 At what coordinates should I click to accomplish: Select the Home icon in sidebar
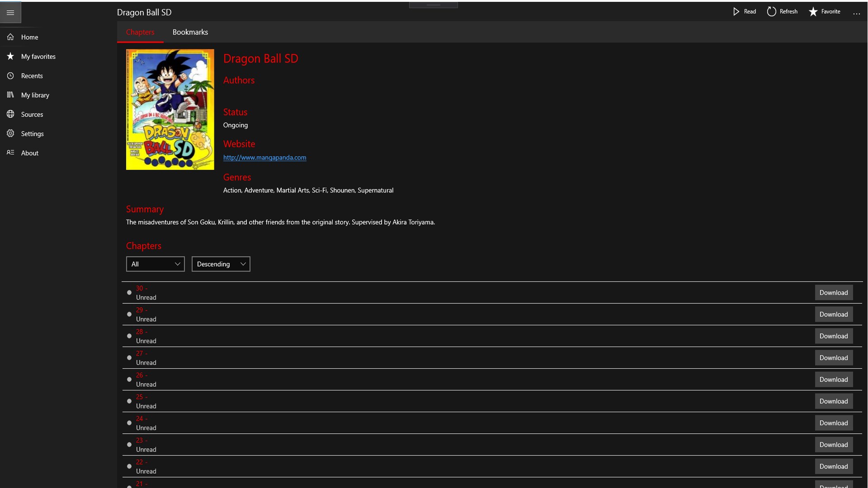click(x=10, y=37)
